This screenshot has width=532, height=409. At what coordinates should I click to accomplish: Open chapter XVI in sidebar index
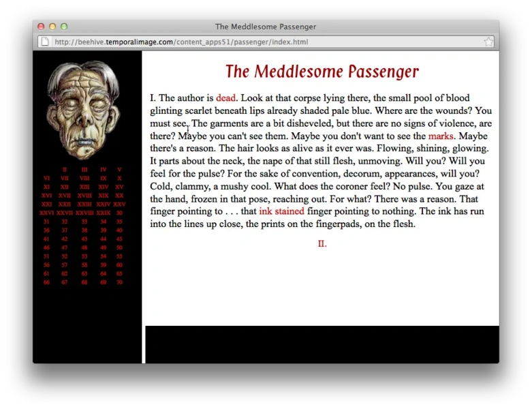point(46,196)
